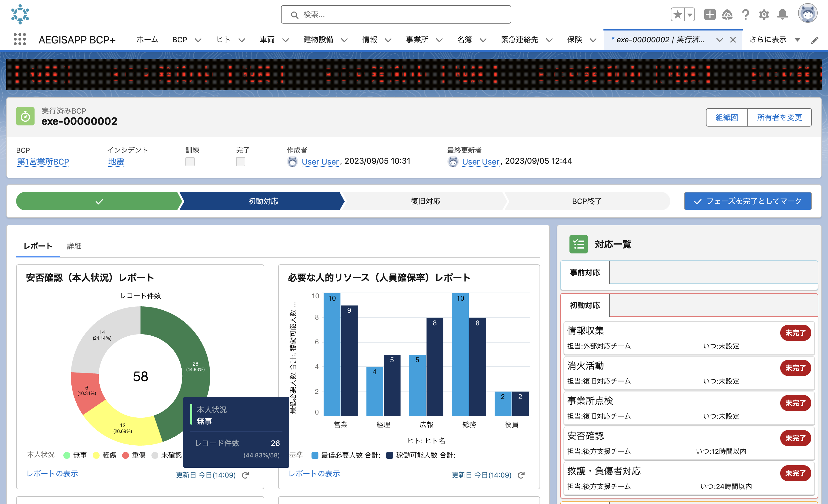Image resolution: width=828 pixels, height=504 pixels.
Task: Expand the 緊急連絡先 nav dropdown
Action: point(549,40)
